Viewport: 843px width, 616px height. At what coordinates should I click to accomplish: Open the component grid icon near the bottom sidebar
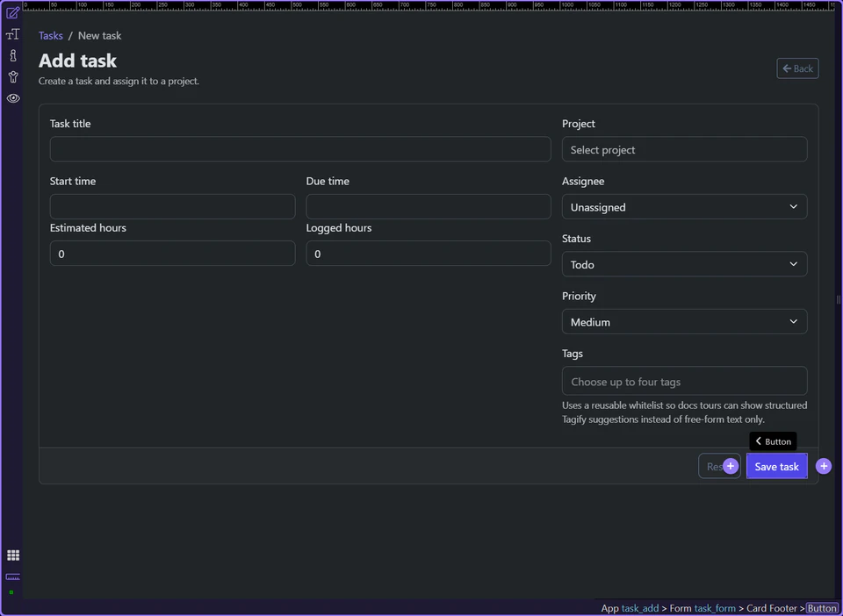[x=12, y=555]
